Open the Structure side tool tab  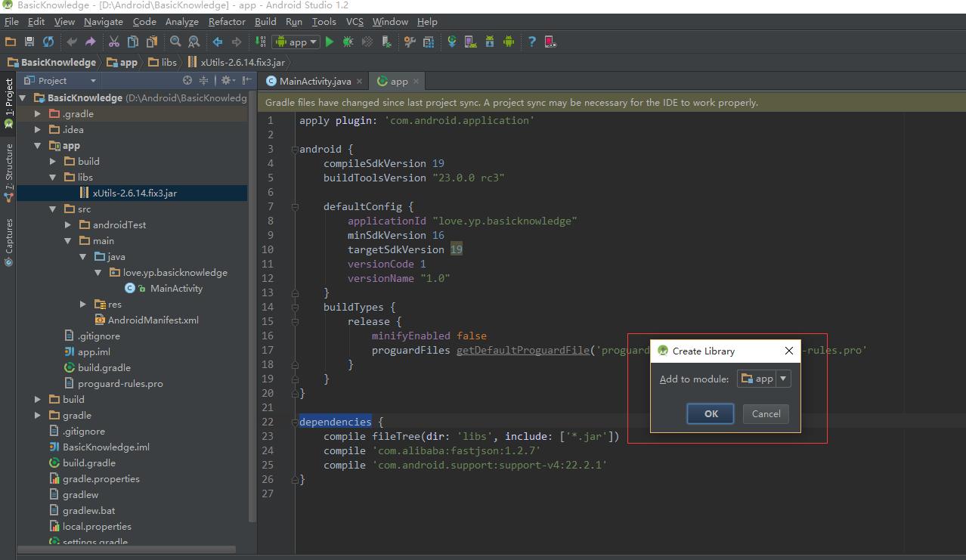pos(8,172)
